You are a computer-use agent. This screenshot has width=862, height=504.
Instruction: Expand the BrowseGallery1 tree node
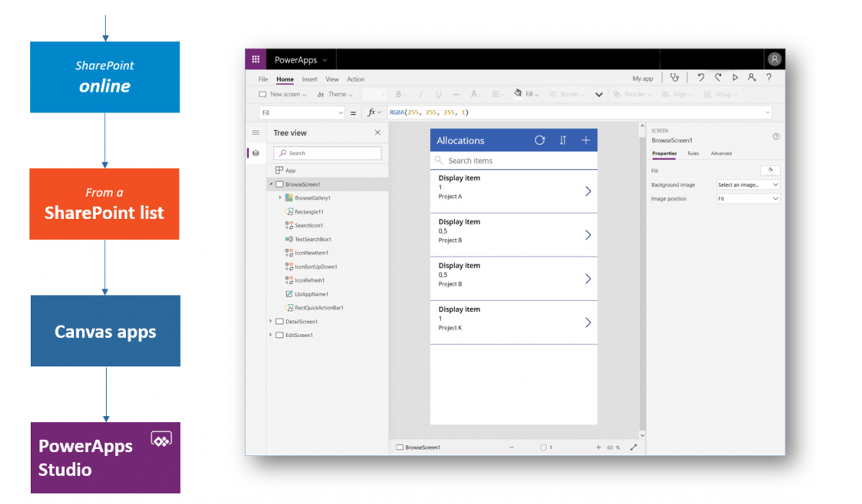279,197
